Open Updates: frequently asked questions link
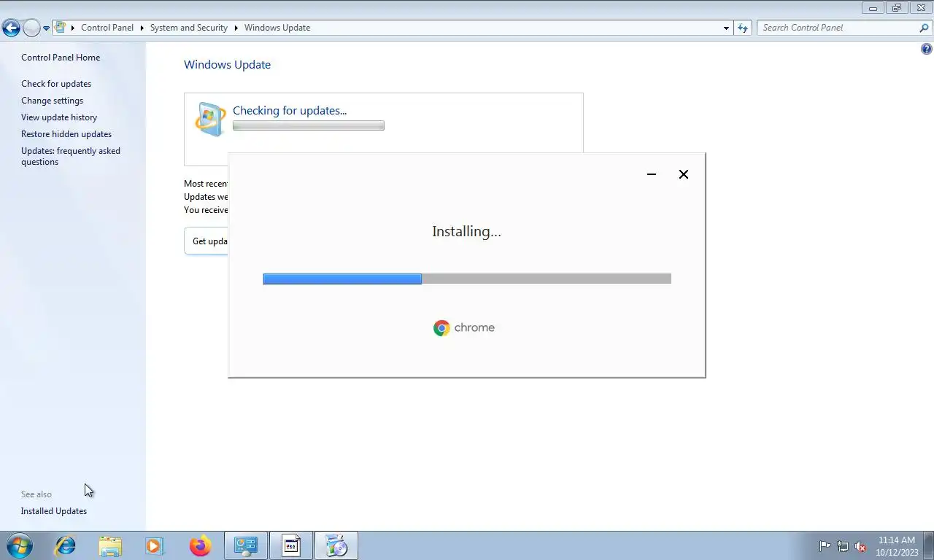Image resolution: width=934 pixels, height=560 pixels. 71,156
